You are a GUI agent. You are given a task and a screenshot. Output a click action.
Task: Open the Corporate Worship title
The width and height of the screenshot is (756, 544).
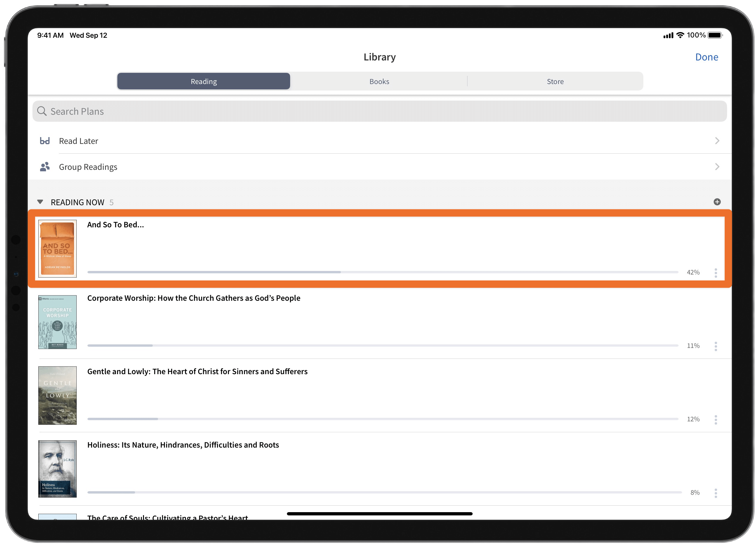click(x=194, y=298)
